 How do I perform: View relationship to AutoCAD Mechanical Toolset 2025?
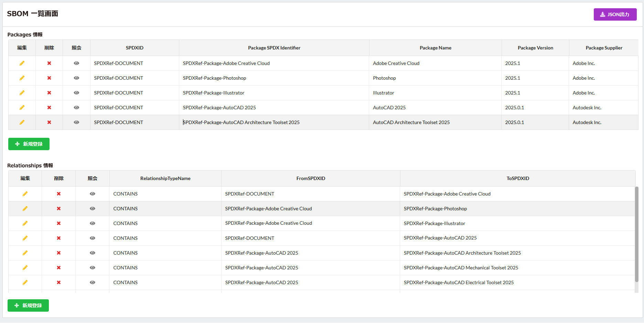93,268
